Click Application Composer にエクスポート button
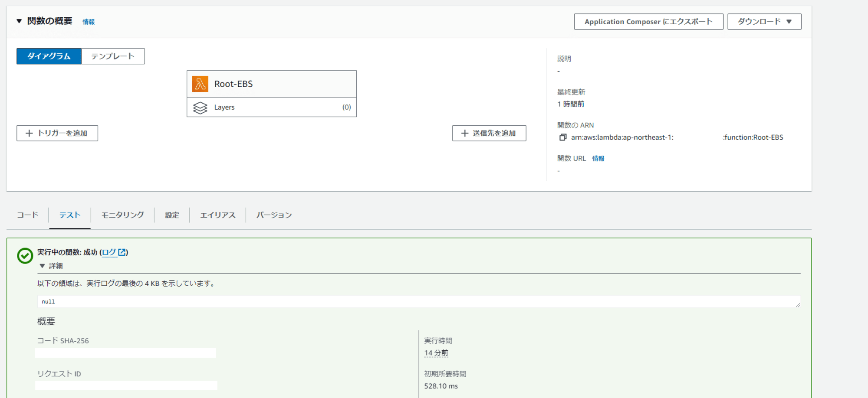Viewport: 868px width, 398px height. point(648,22)
